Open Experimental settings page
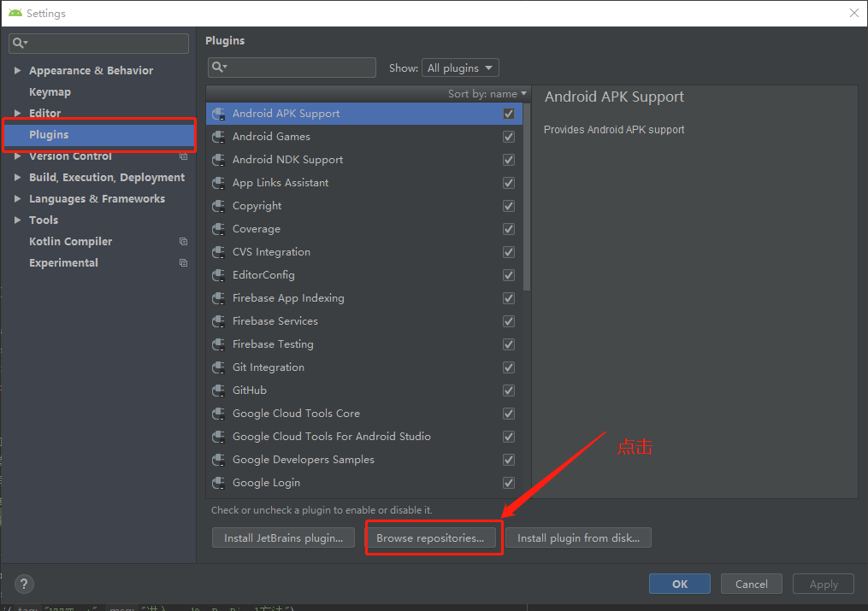868x611 pixels. [63, 263]
